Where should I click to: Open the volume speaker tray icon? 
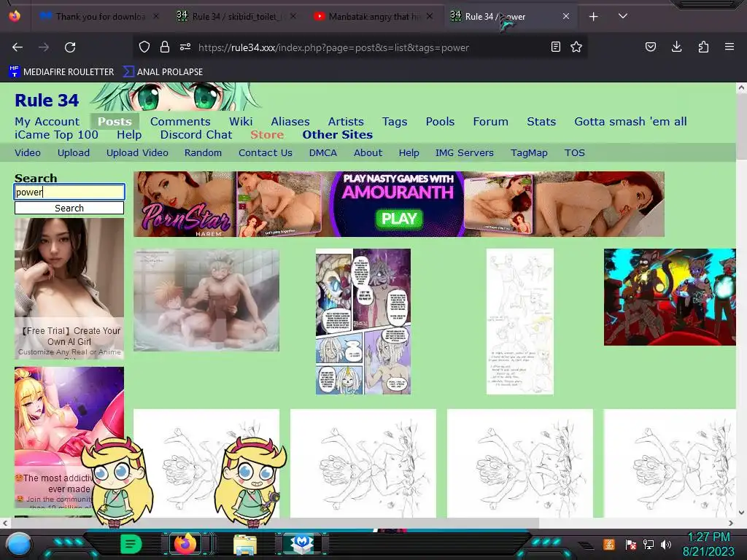click(x=666, y=545)
